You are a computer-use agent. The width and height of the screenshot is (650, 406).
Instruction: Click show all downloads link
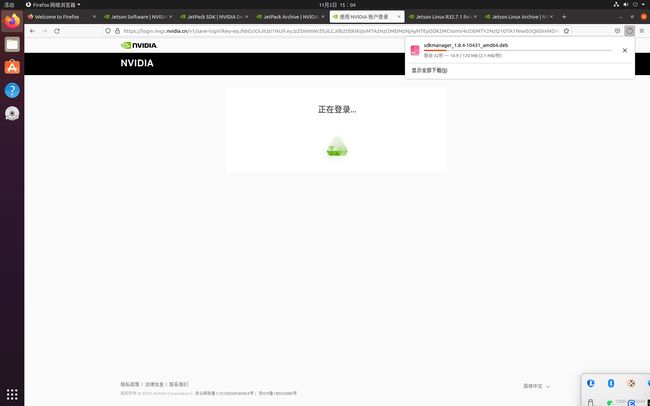coord(429,71)
